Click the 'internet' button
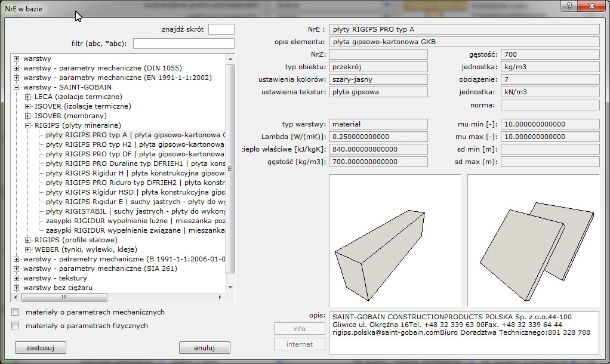This screenshot has height=364, width=610. [299, 344]
